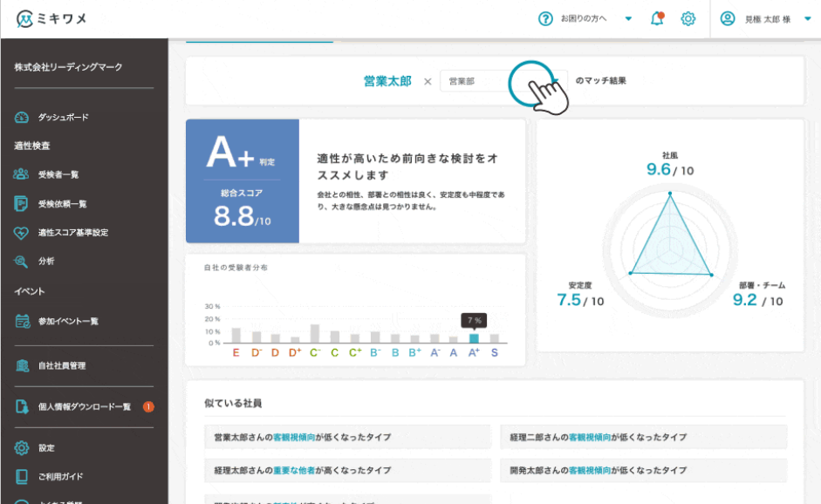The width and height of the screenshot is (821, 504).
Task: Open ご利用ガイド in the sidebar
Action: click(x=61, y=477)
